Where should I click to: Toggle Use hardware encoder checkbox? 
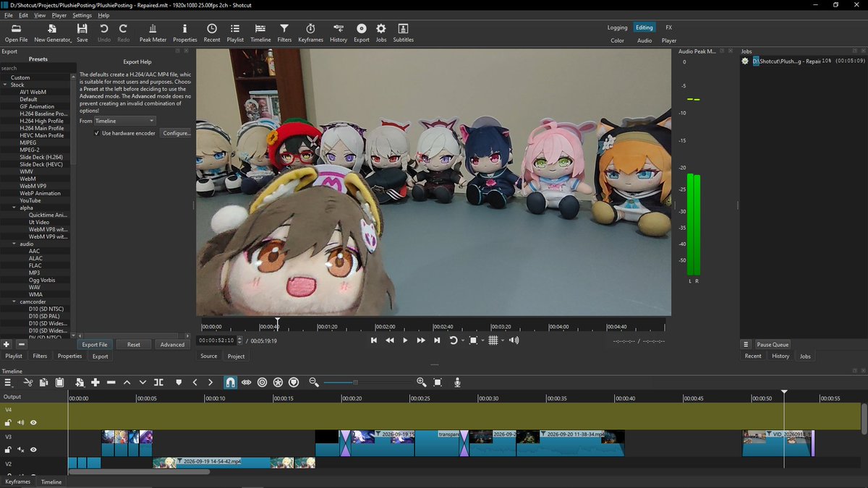[97, 133]
